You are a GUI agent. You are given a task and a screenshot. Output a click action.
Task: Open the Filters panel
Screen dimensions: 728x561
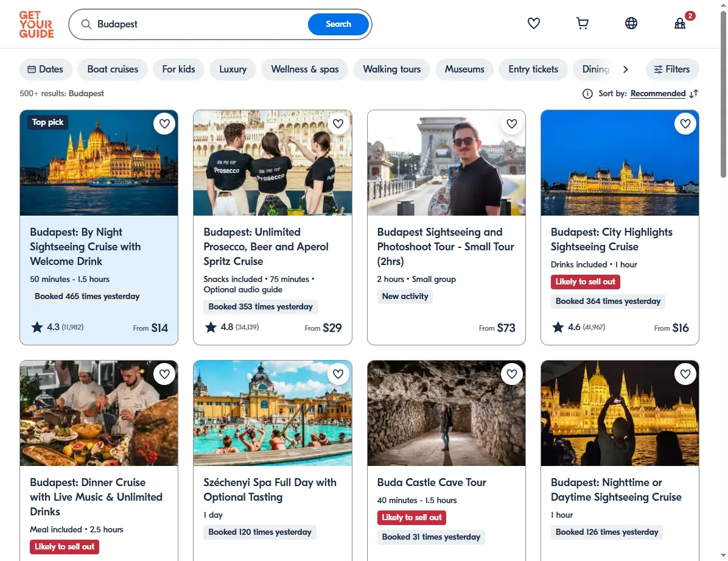672,69
